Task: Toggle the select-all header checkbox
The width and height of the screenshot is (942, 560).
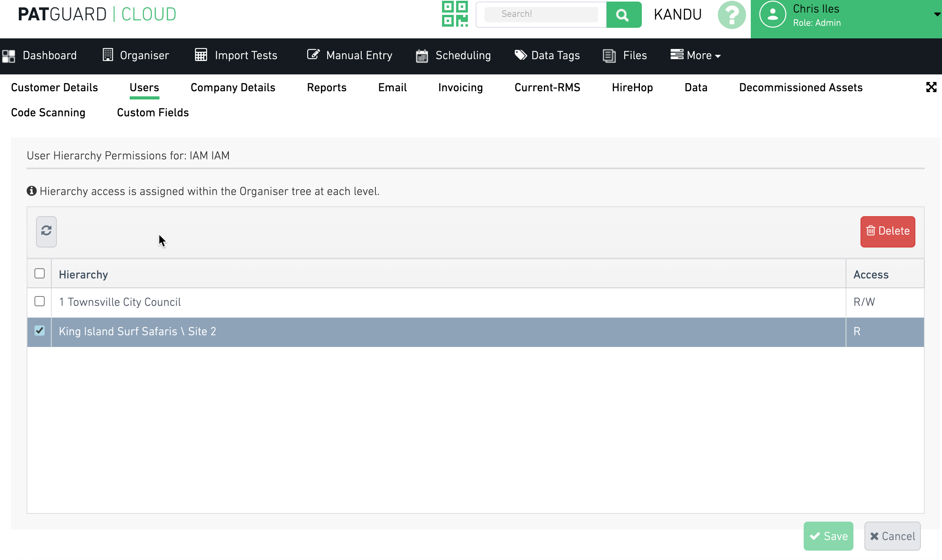Action: click(40, 273)
